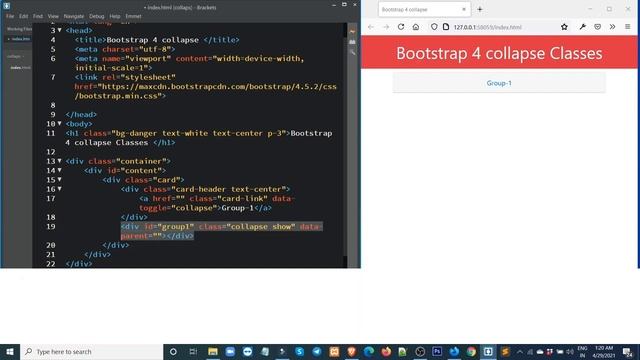Open XAMPP from the taskbar
This screenshot has width=640, height=360.
[334, 351]
